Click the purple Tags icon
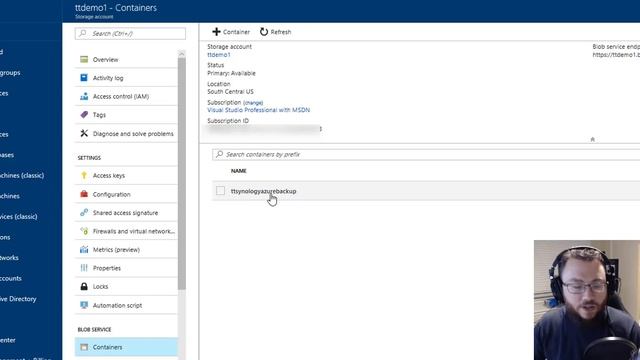This screenshot has width=640, height=360. [x=84, y=115]
